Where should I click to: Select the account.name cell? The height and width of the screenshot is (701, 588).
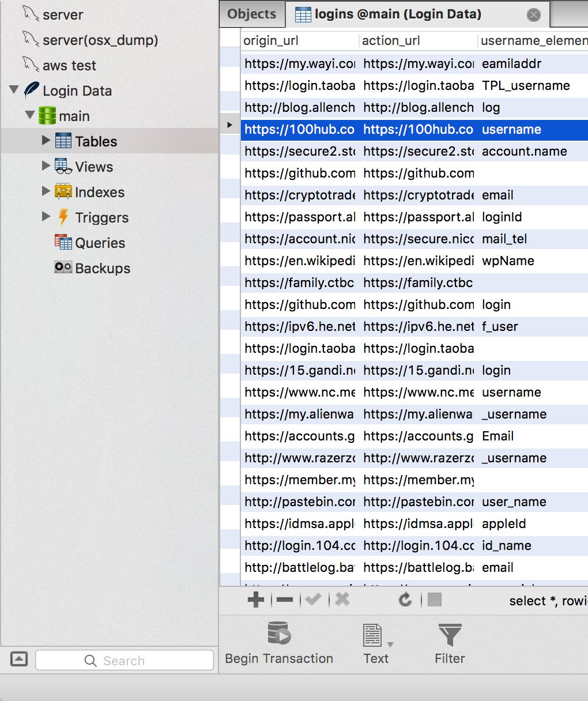[533, 151]
